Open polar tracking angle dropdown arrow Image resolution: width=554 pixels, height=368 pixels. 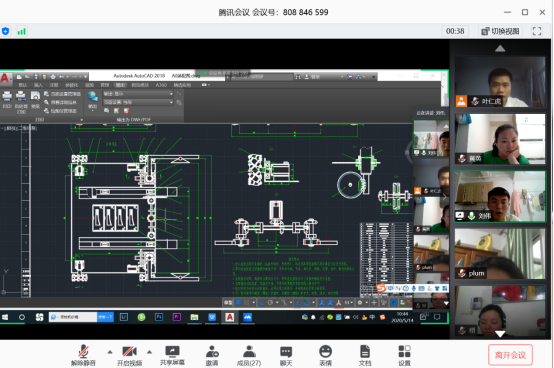pyautogui.click(x=277, y=303)
